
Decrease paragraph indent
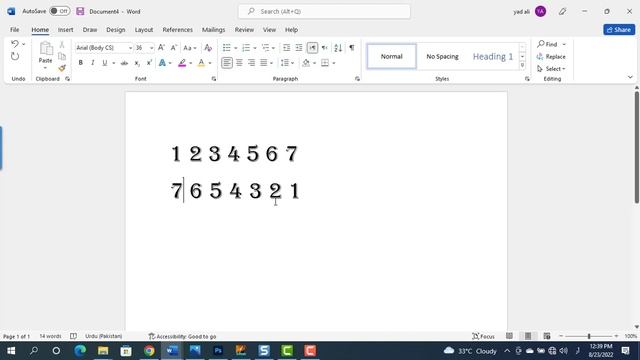pyautogui.click(x=287, y=48)
